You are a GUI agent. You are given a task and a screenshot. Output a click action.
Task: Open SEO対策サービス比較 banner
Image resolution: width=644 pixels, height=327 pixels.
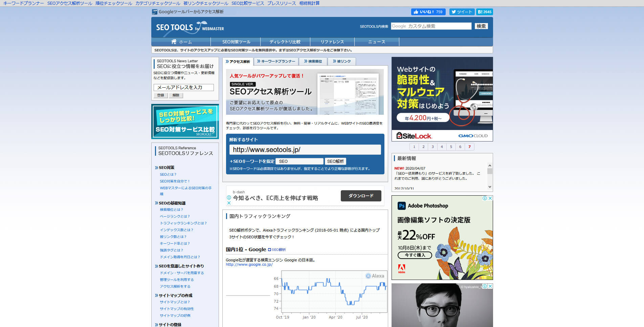185,122
